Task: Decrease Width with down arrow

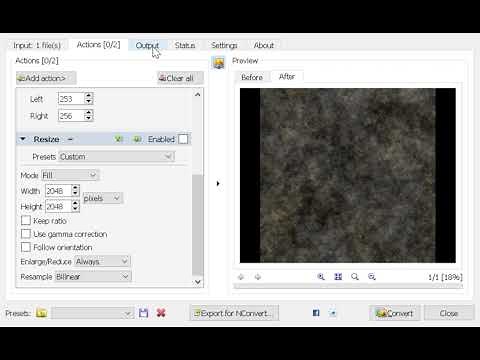Action: (75, 194)
